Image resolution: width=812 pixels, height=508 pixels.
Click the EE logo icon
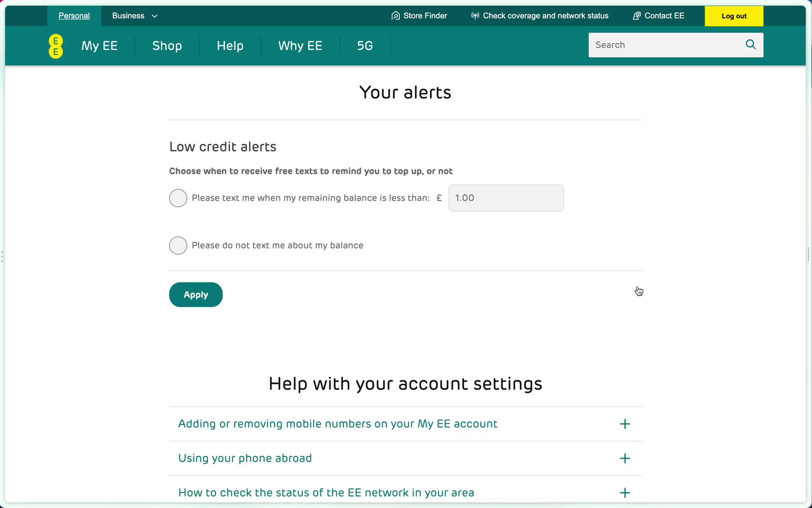pyautogui.click(x=55, y=46)
